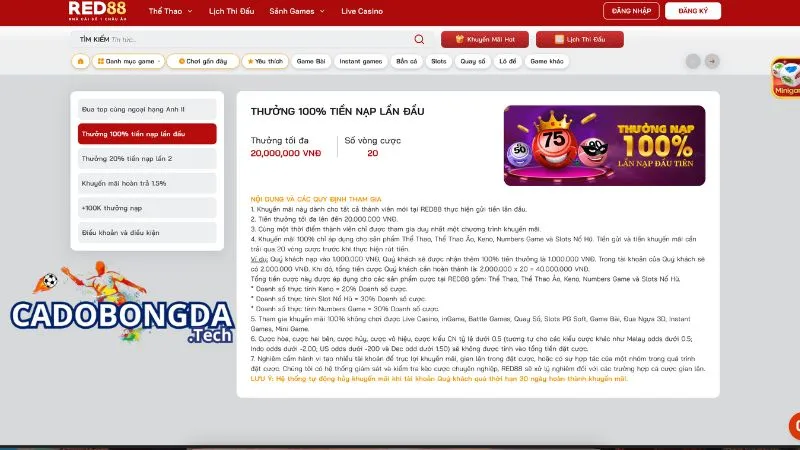Click the right carousel arrow

coord(712,61)
